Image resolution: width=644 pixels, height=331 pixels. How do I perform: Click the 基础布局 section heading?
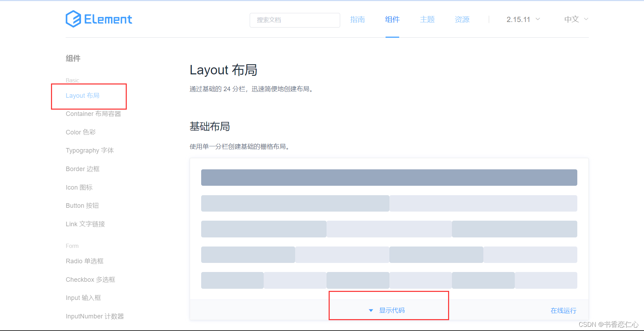pos(210,126)
